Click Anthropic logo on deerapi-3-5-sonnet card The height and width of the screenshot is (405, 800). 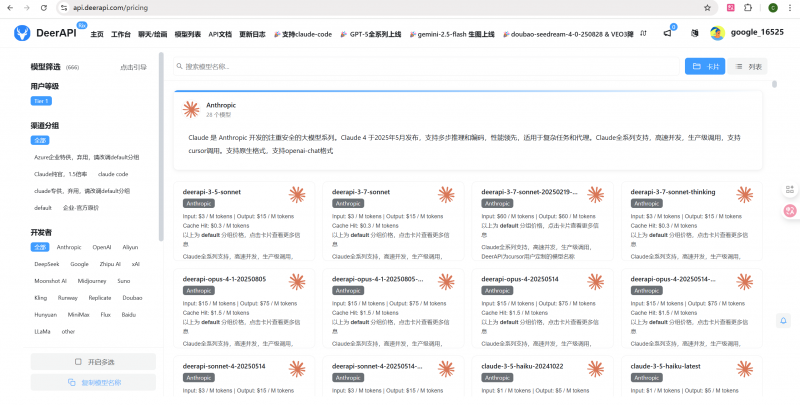pyautogui.click(x=297, y=195)
